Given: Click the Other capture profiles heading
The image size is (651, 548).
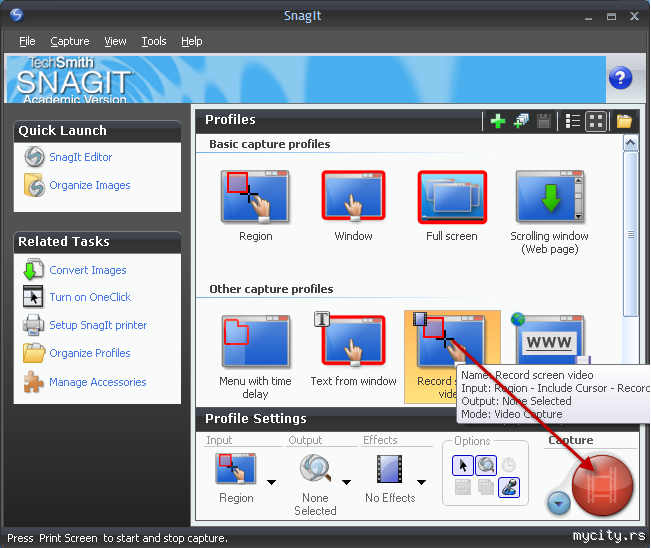Looking at the screenshot, I should (271, 289).
